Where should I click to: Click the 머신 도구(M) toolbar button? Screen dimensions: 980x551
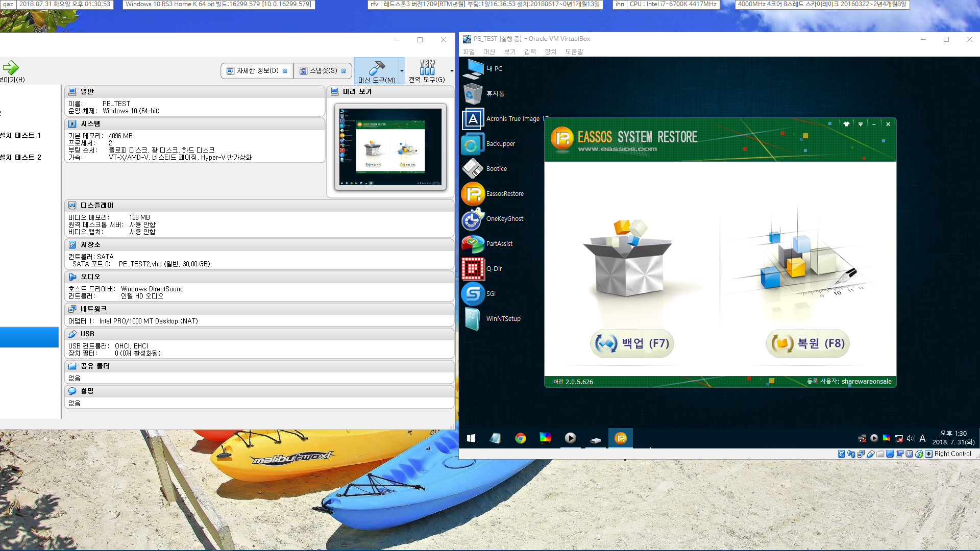377,71
